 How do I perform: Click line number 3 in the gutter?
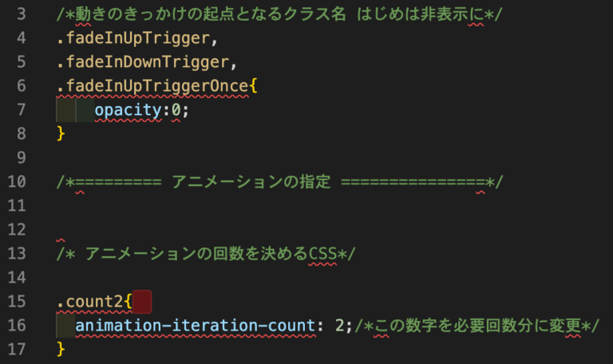[22, 14]
